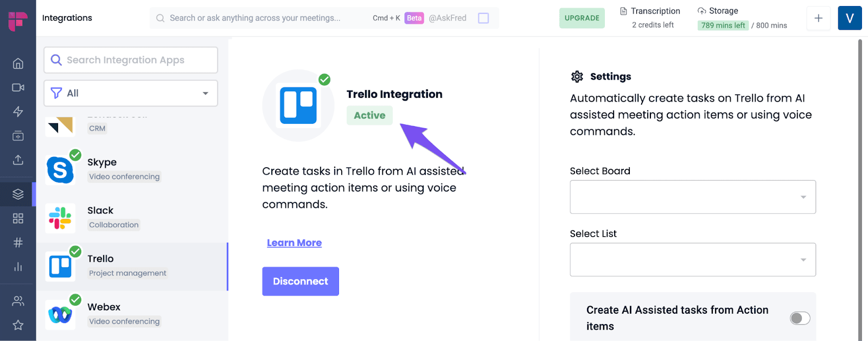This screenshot has height=341, width=868.
Task: Open the analytics bar chart icon
Action: [x=18, y=267]
